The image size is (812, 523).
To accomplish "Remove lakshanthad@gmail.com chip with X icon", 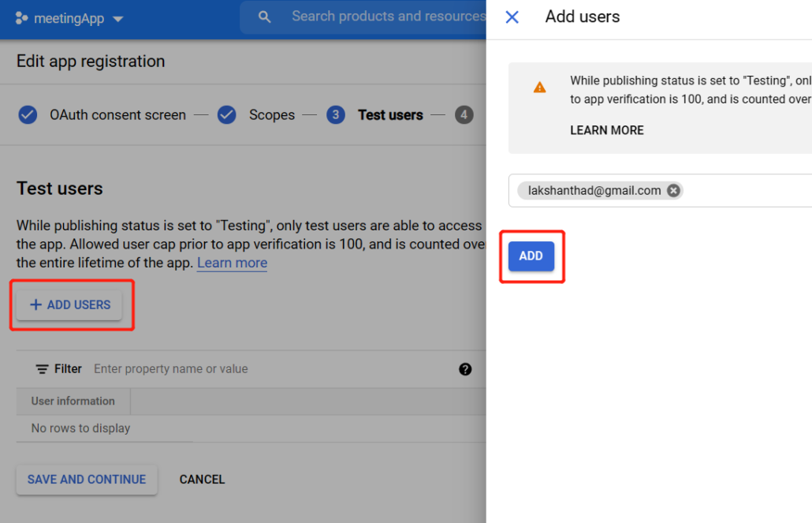I will [x=673, y=190].
